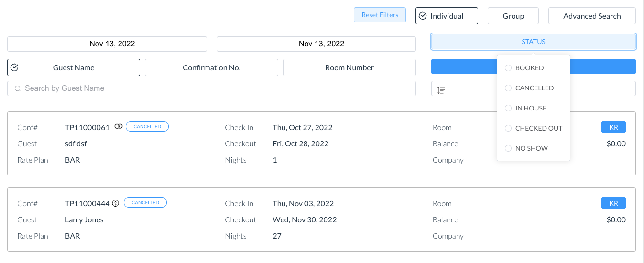
Task: Open the end date picker on the right
Action: click(x=316, y=44)
